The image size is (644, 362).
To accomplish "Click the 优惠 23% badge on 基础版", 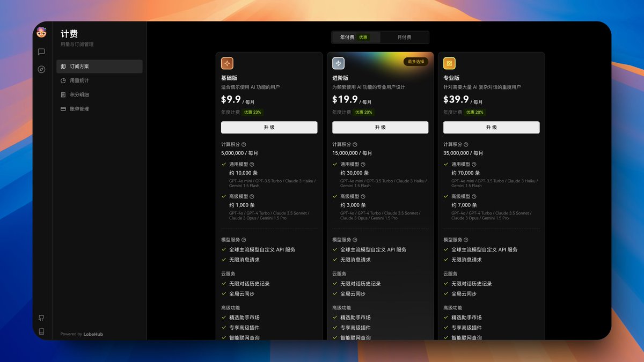I will tap(252, 112).
